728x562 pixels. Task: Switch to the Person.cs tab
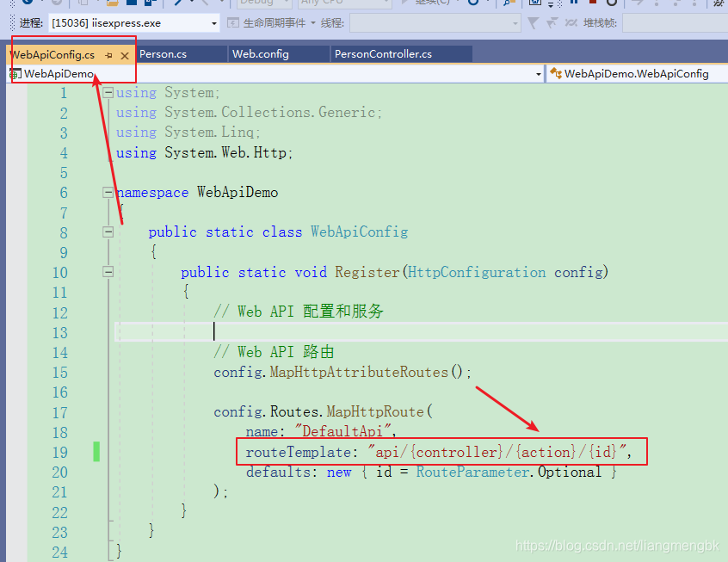tap(172, 53)
